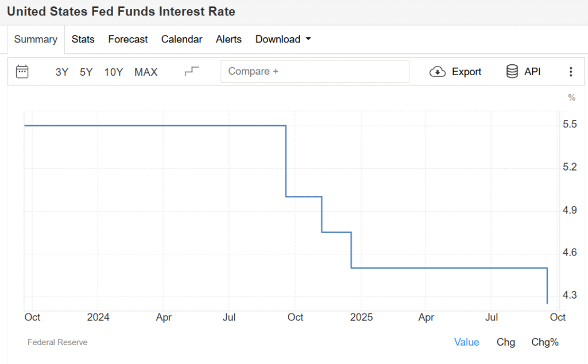Change chart type via step-line icon
The width and height of the screenshot is (588, 364).
(192, 72)
